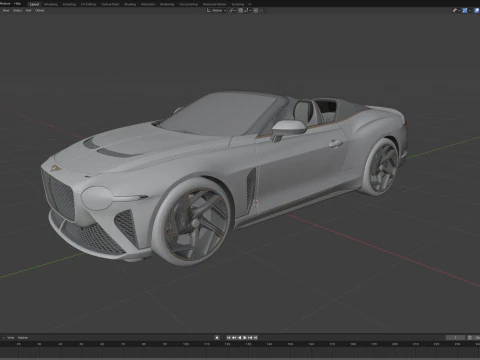Open the snapping options dropdown
This screenshot has height=360, width=480.
247,10
